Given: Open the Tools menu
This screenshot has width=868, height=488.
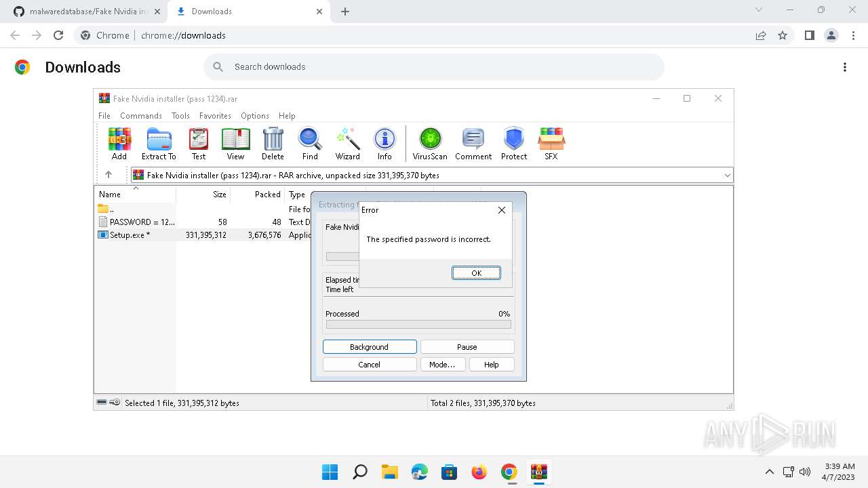Looking at the screenshot, I should tap(180, 116).
